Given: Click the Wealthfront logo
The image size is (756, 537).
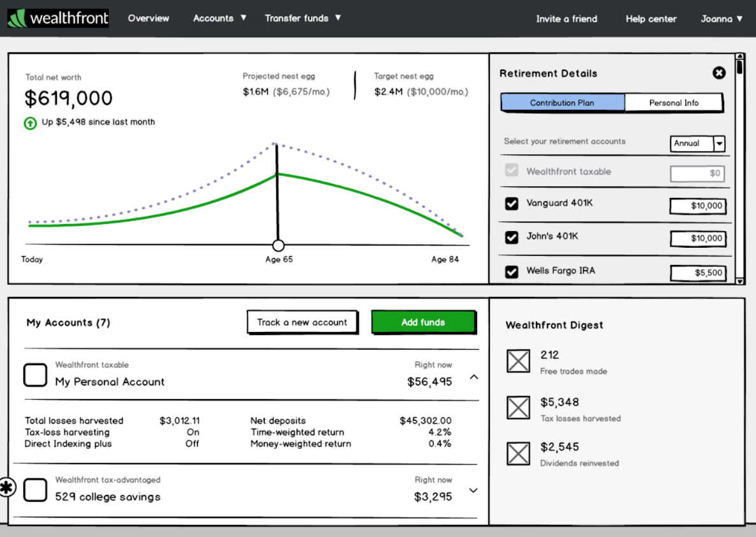Looking at the screenshot, I should coord(58,19).
